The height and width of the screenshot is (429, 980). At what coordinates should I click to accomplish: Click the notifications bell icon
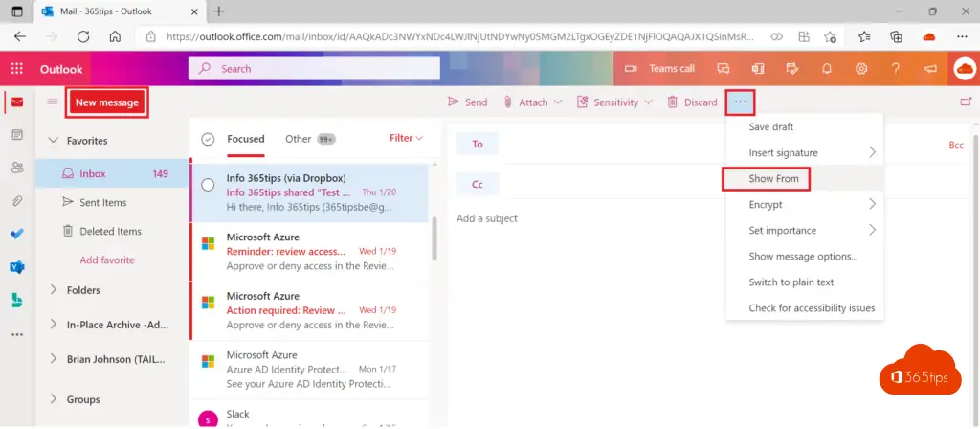coord(826,69)
